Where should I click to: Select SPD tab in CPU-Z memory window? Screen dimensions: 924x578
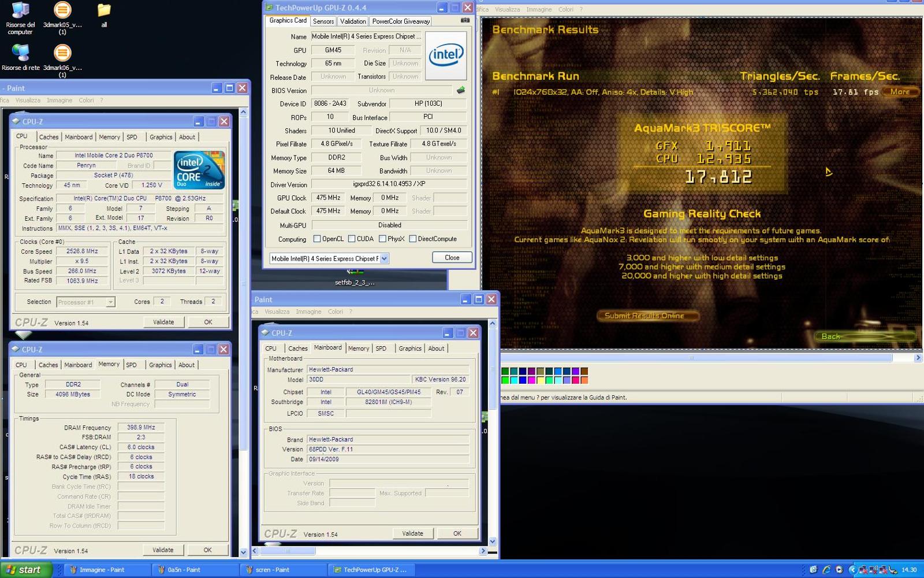tap(131, 365)
